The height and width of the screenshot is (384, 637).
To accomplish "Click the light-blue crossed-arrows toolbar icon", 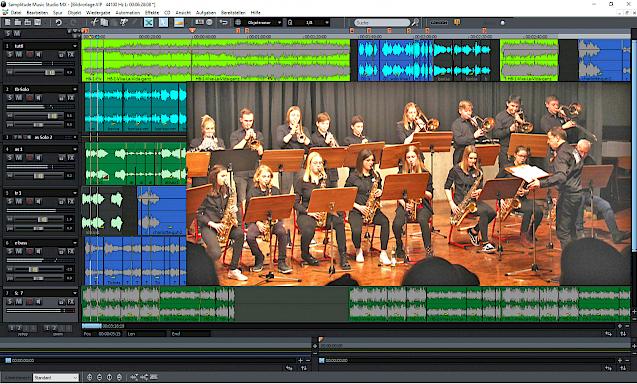I will pyautogui.click(x=149, y=22).
